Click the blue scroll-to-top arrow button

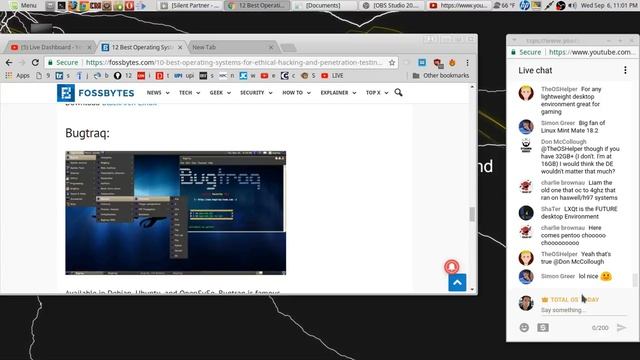click(x=457, y=282)
